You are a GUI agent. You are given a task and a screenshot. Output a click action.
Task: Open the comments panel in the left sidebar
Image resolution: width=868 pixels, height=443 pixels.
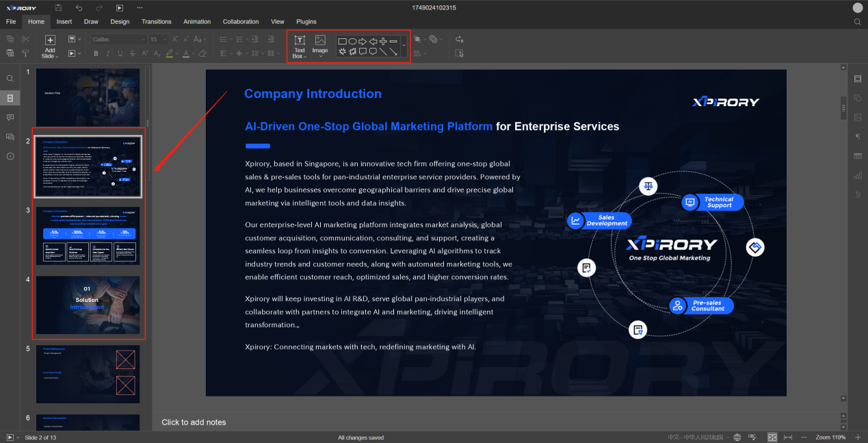(x=10, y=118)
